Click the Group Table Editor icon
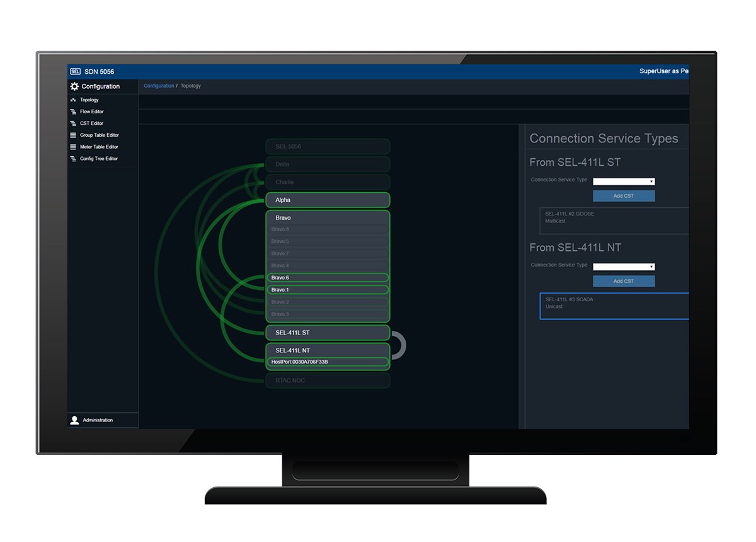This screenshot has width=756, height=542. tap(73, 135)
